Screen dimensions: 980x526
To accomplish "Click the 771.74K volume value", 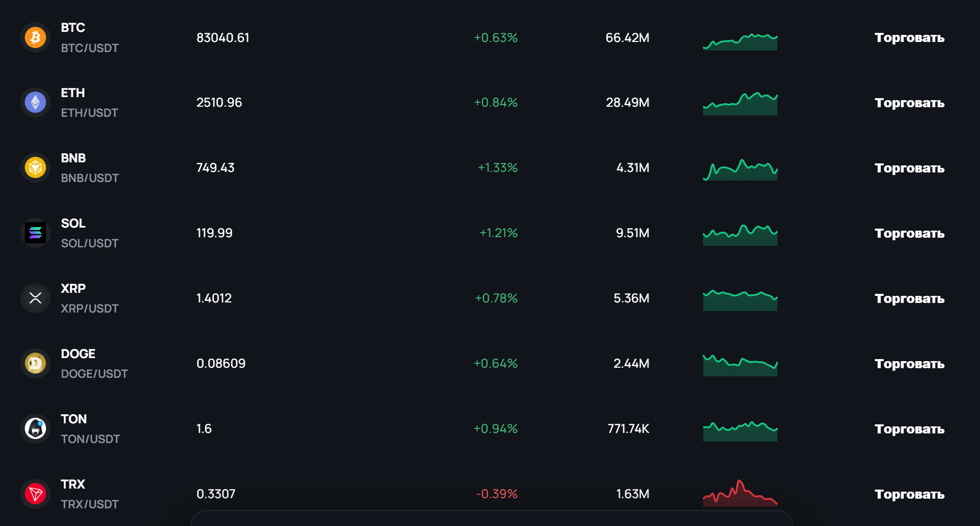I will [628, 429].
